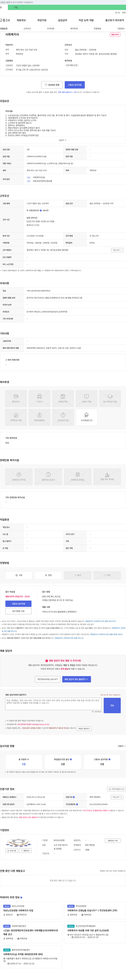Click the 자녀 학자금 지원 icon
Viewport: 126px width, 980px height.
[110, 398]
